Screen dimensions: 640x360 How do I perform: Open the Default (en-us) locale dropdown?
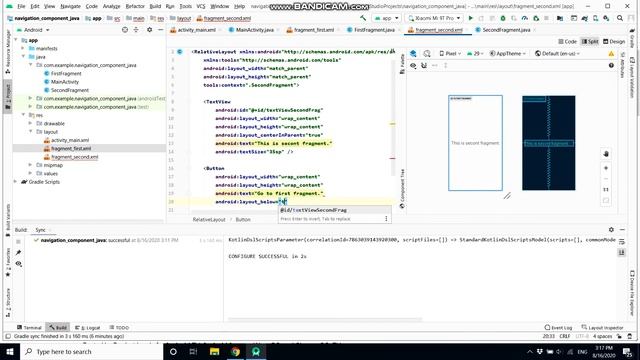[x=557, y=53]
